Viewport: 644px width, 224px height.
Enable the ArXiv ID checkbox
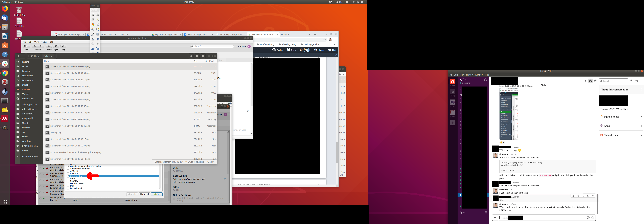68,171
